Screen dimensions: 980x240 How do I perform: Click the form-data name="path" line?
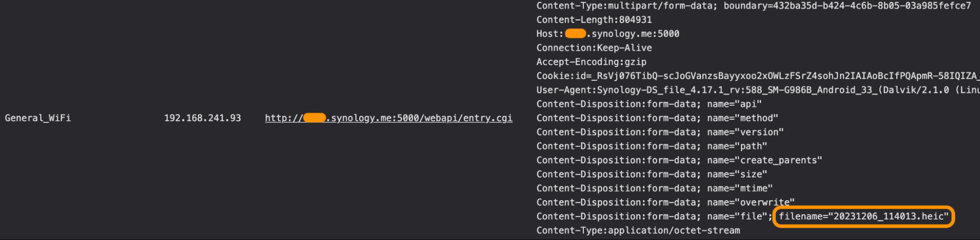click(652, 146)
